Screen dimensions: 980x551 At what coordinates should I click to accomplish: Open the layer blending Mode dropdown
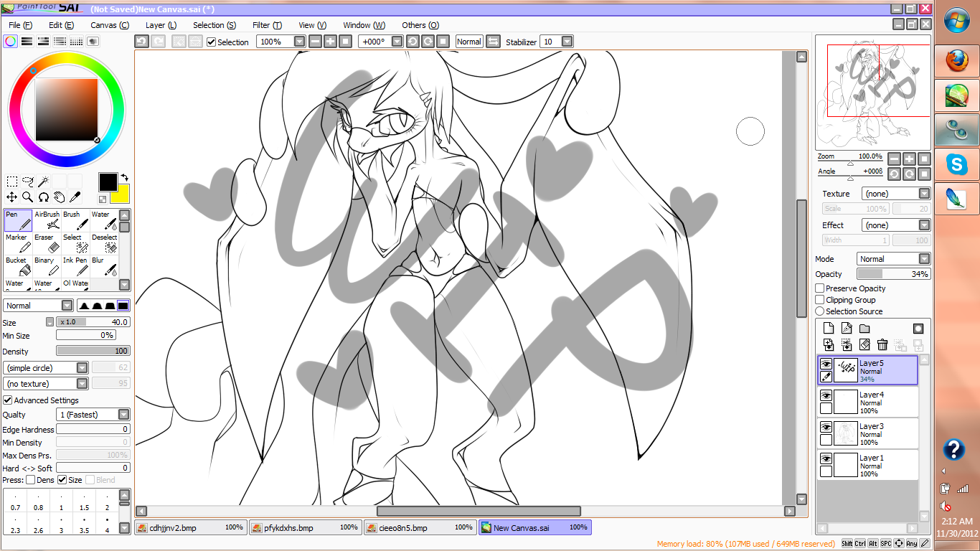point(924,259)
